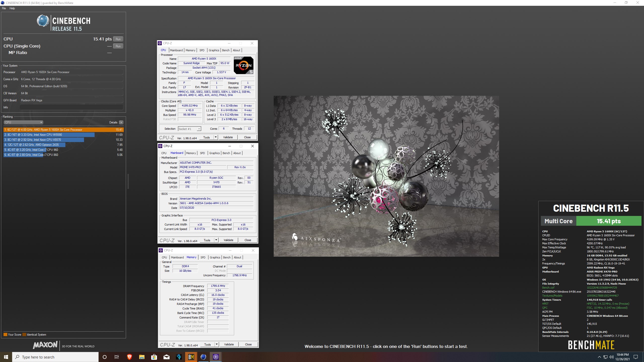The height and width of the screenshot is (362, 644).
Task: Open Microsoft Store from taskbar
Action: coord(154,357)
